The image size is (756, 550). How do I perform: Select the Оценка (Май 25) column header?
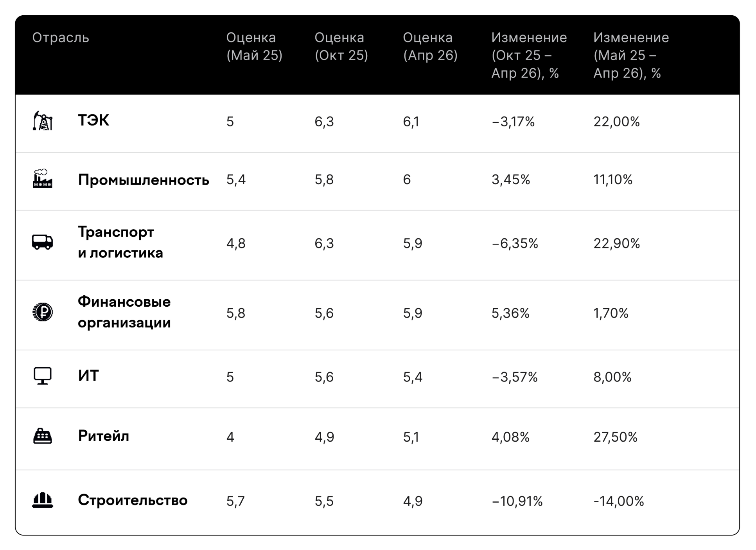point(254,47)
